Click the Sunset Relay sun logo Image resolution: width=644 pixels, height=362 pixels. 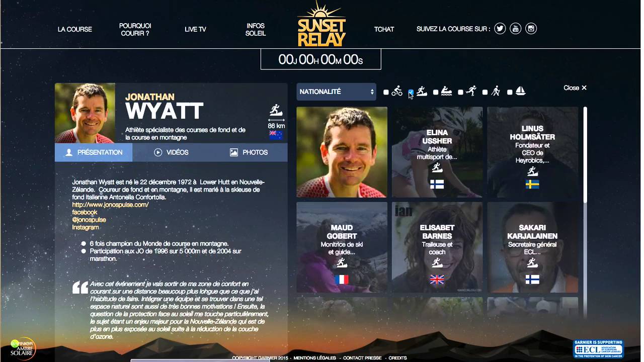[321, 24]
